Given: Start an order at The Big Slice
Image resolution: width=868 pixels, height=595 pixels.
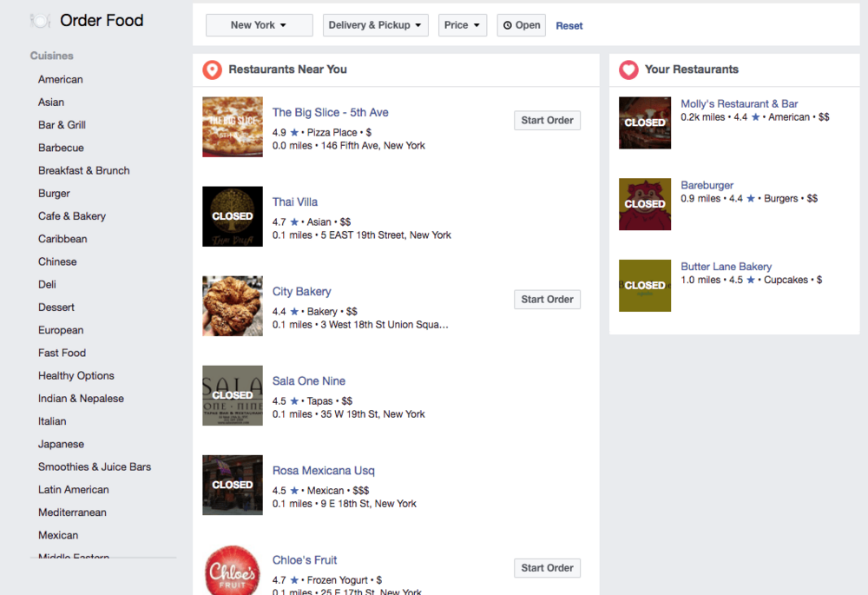Looking at the screenshot, I should [547, 121].
